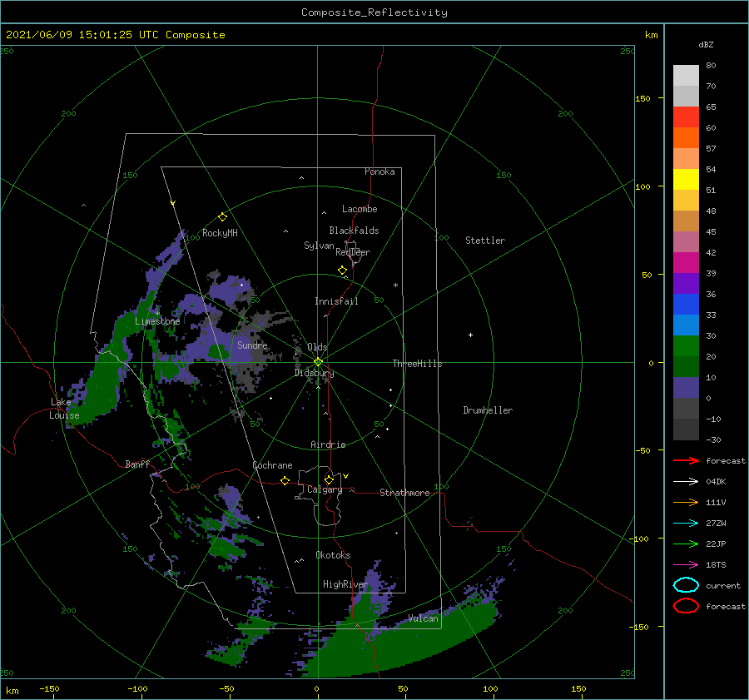Viewport: 749px width, 700px height.
Task: Select the yellow 51-54 dBZ swatch
Action: pos(686,179)
